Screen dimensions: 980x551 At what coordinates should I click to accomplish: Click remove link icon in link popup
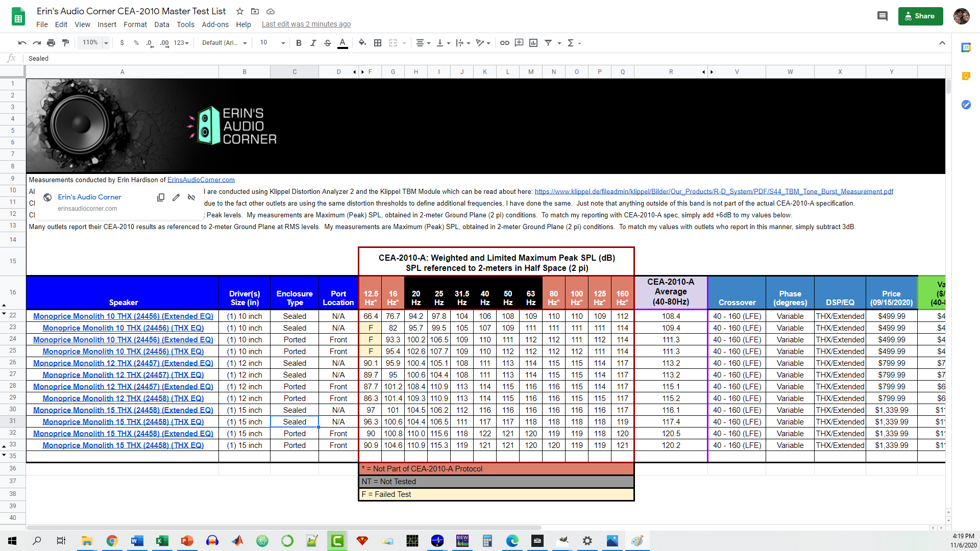191,197
